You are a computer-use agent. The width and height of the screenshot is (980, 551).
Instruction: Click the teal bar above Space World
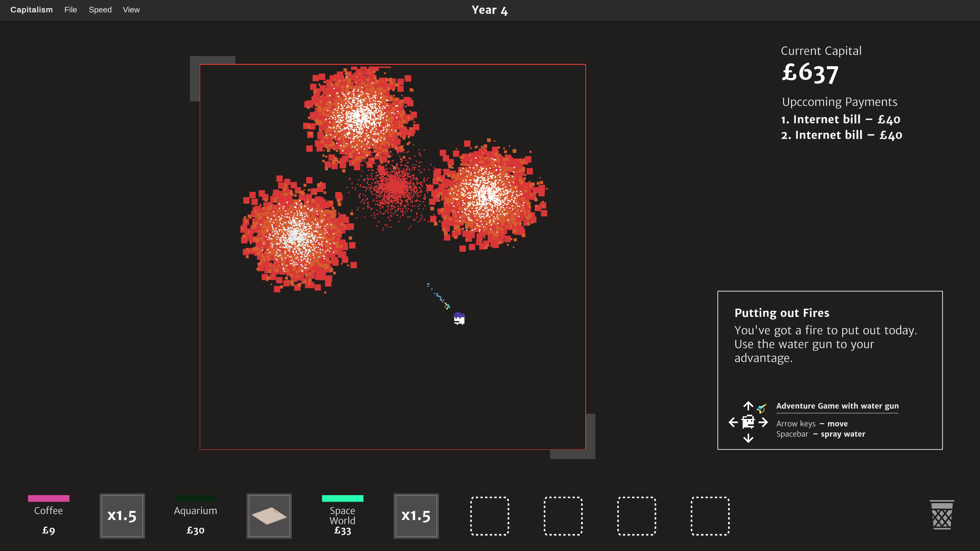click(x=343, y=498)
